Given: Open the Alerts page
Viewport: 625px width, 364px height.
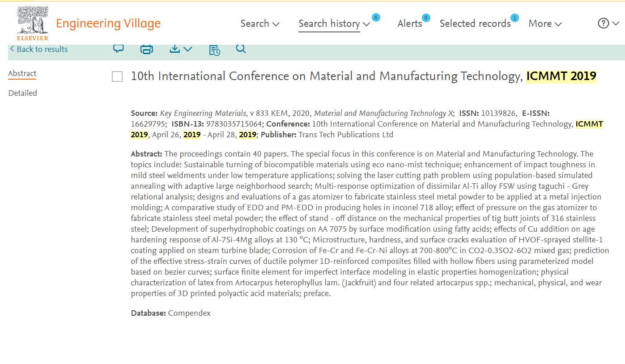Looking at the screenshot, I should click(410, 24).
